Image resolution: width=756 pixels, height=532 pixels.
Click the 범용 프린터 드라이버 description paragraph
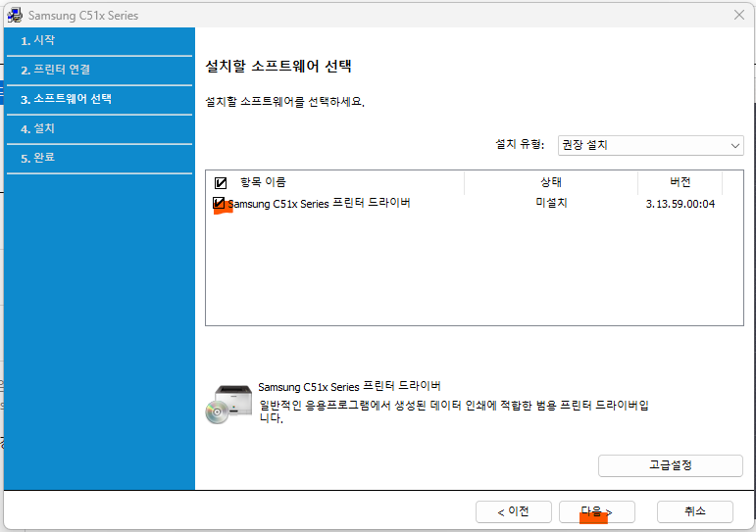[454, 411]
